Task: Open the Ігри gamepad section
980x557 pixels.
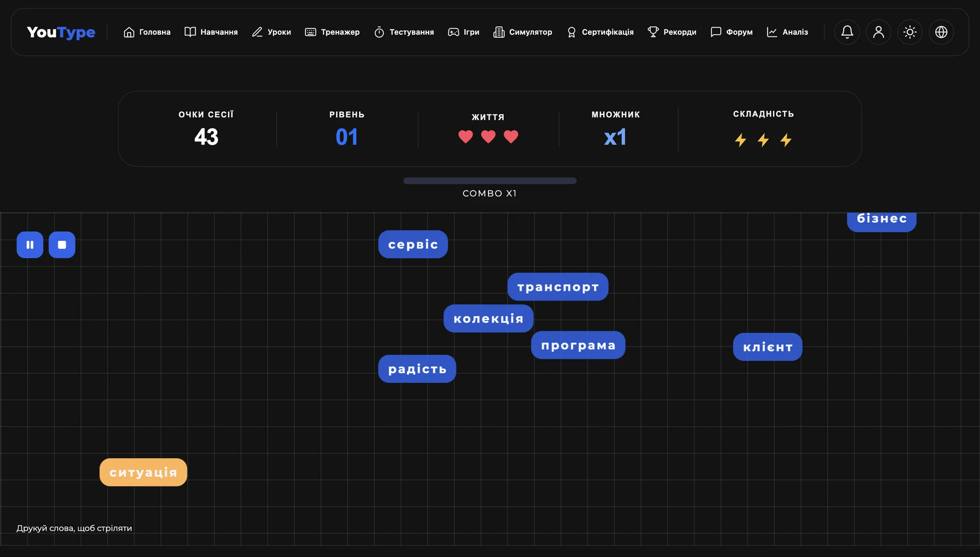Action: click(x=463, y=32)
